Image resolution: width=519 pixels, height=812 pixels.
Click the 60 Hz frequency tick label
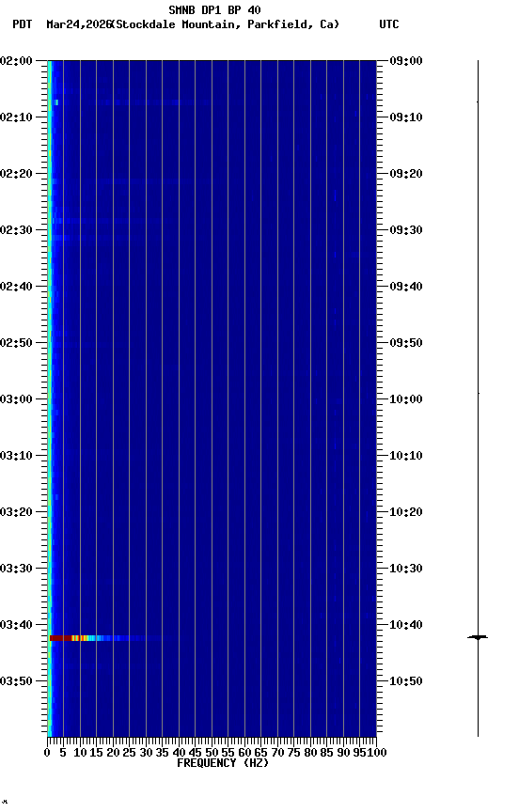point(244,753)
